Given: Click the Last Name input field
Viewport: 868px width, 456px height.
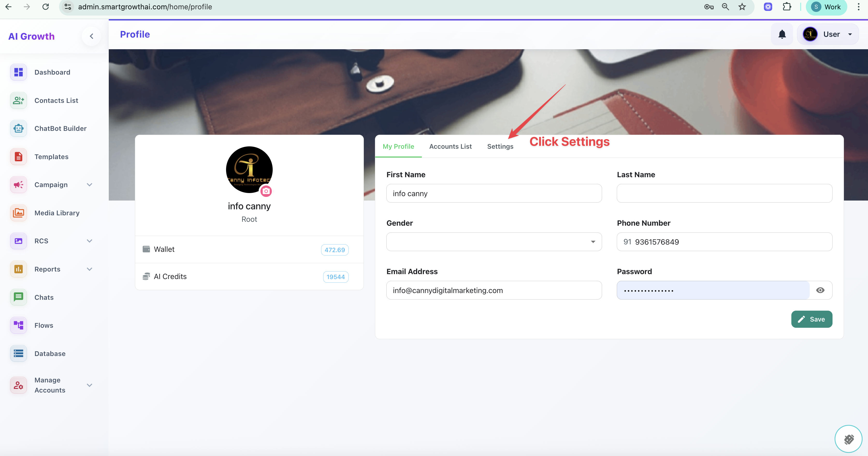Looking at the screenshot, I should 724,194.
